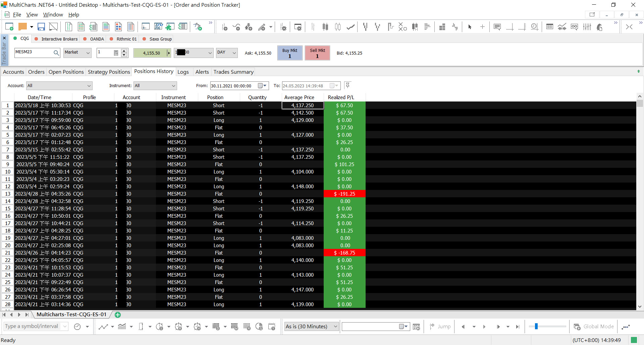Click the Realized P/L column header

(341, 97)
